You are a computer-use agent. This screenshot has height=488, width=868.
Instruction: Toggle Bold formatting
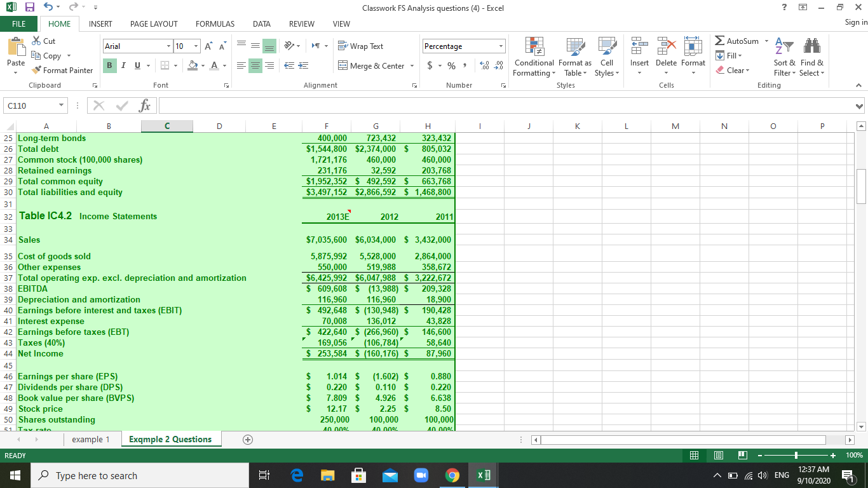coord(109,66)
